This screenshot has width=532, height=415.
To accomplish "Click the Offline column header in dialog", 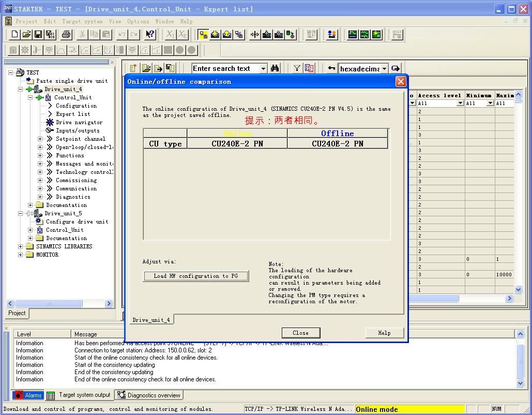I will pyautogui.click(x=337, y=133).
